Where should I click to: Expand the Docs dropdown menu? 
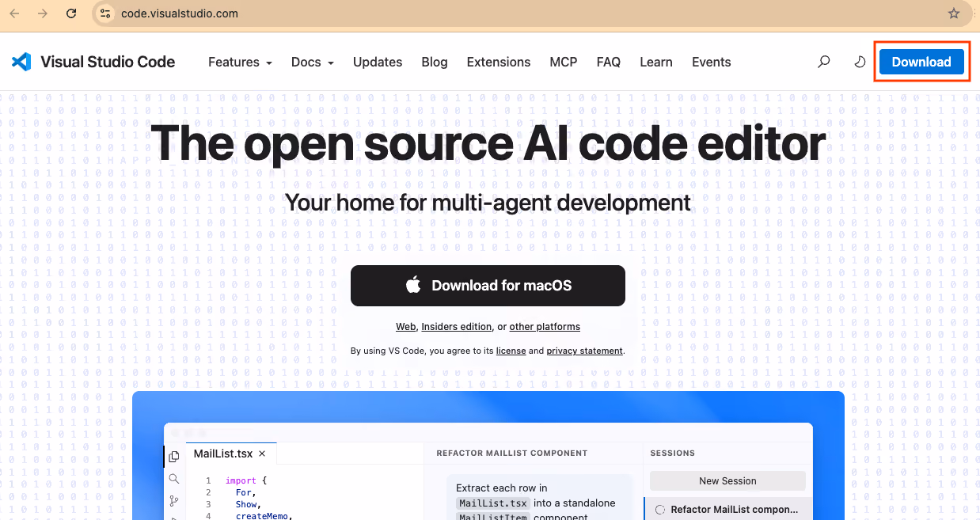tap(313, 62)
